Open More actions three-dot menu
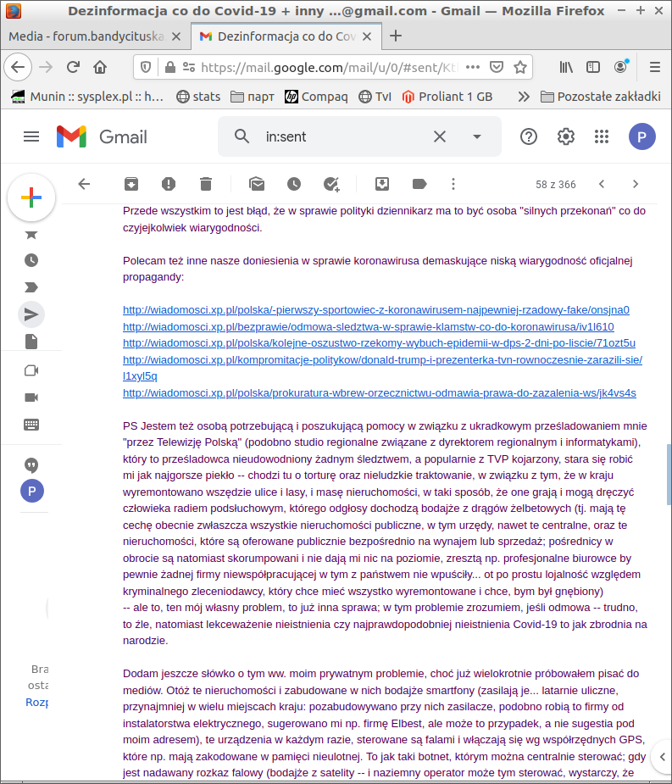The image size is (672, 784). coord(453,184)
